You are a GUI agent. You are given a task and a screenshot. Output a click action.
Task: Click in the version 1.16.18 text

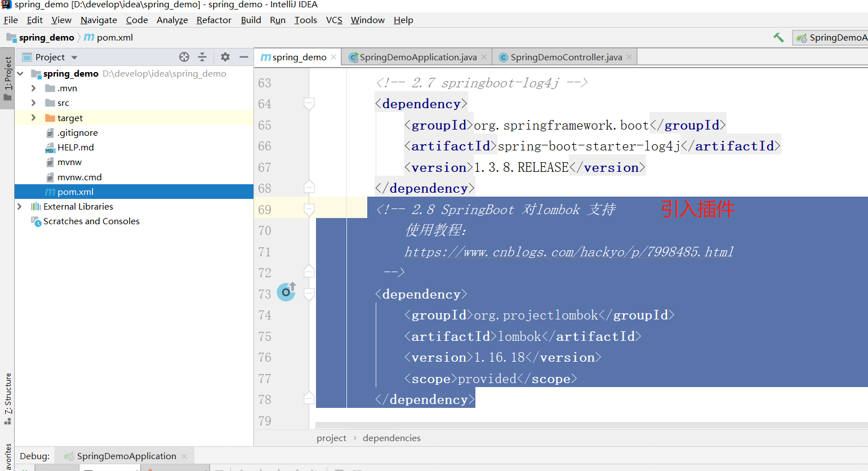pyautogui.click(x=500, y=358)
